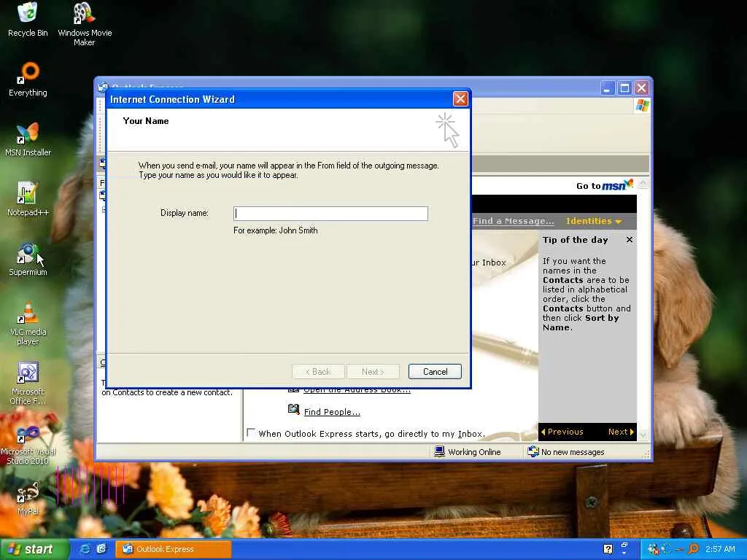The height and width of the screenshot is (560, 747).
Task: Show the Next tip of the day
Action: point(622,432)
